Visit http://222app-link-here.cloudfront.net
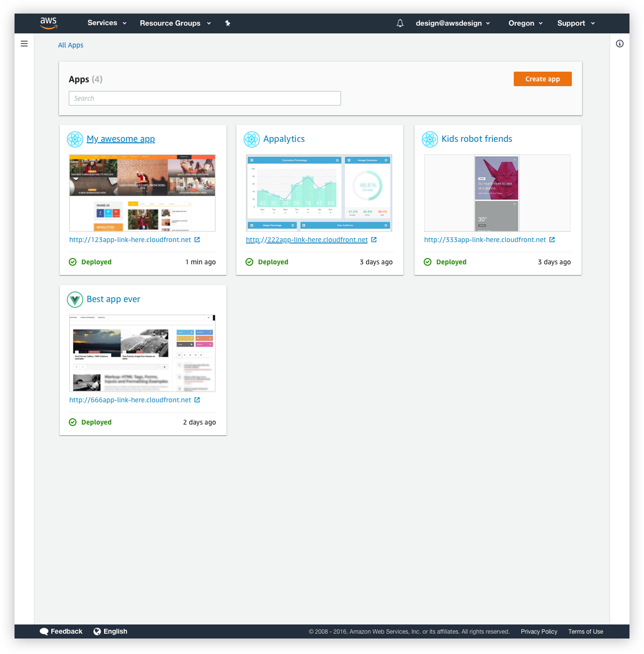 tap(307, 240)
